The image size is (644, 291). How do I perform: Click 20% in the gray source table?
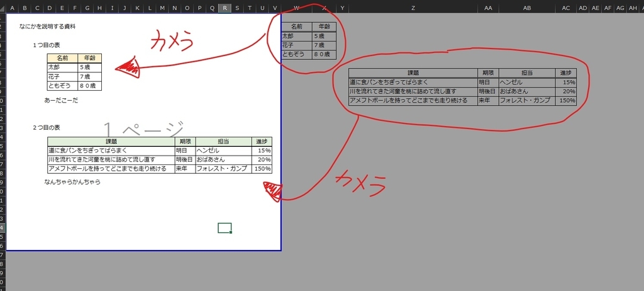click(x=566, y=91)
